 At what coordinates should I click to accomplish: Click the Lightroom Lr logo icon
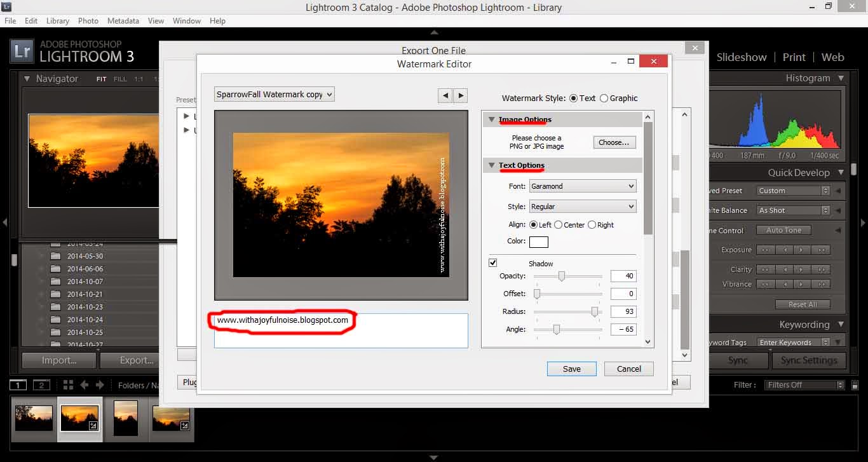pos(22,52)
